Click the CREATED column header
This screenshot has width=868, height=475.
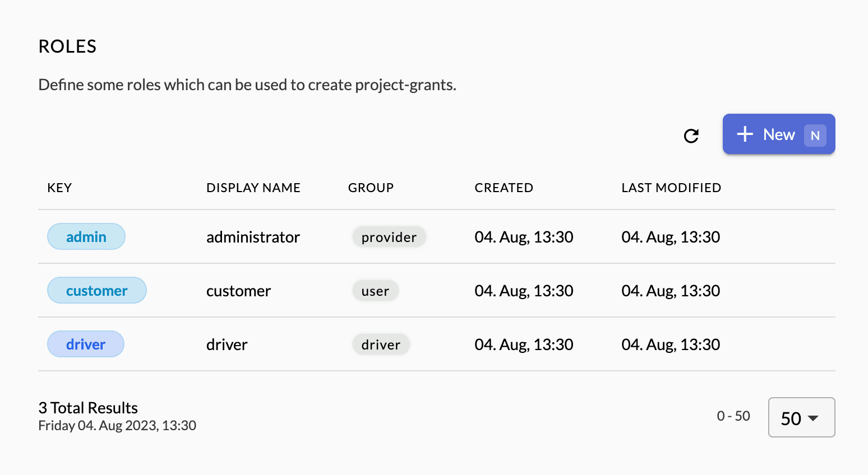504,188
